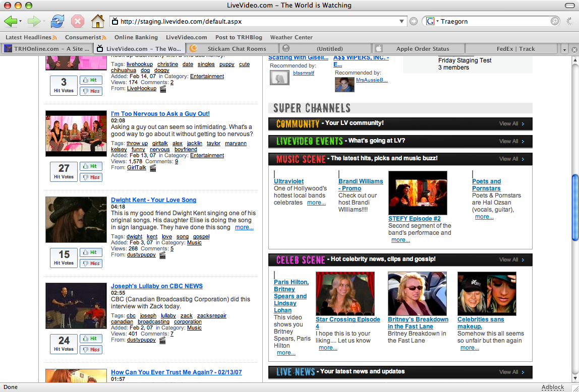
Task: Click the clapper icon in the Dwight Kent entry
Action: pyautogui.click(x=162, y=255)
